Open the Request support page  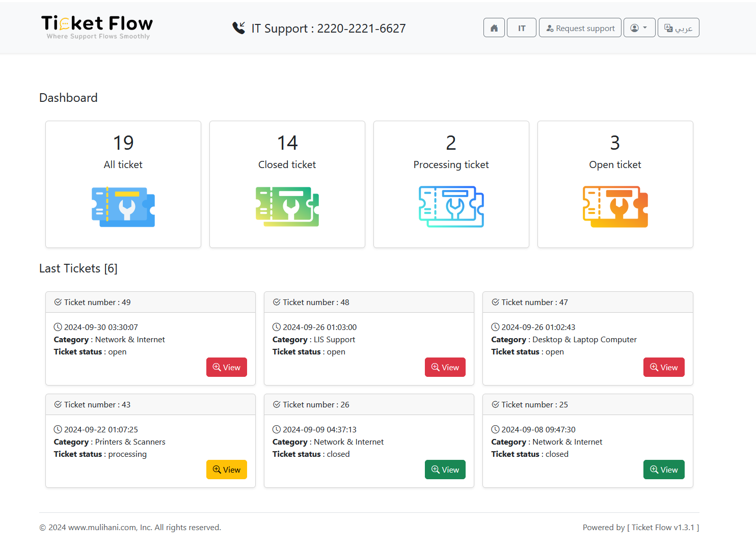pyautogui.click(x=580, y=28)
